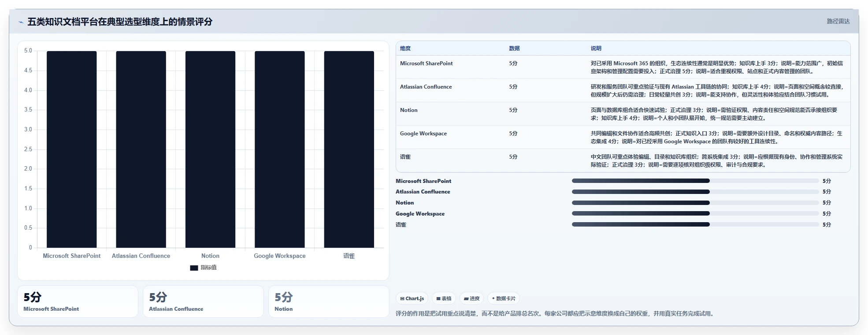Select the Microsoft SharePoint bar in the chart
Image resolution: width=868 pixels, height=335 pixels.
[72, 149]
